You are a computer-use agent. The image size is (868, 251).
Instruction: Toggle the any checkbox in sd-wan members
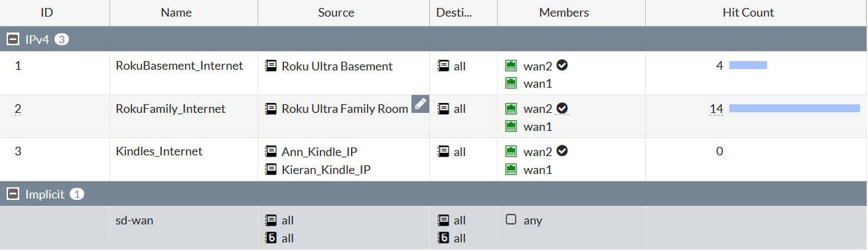[511, 220]
